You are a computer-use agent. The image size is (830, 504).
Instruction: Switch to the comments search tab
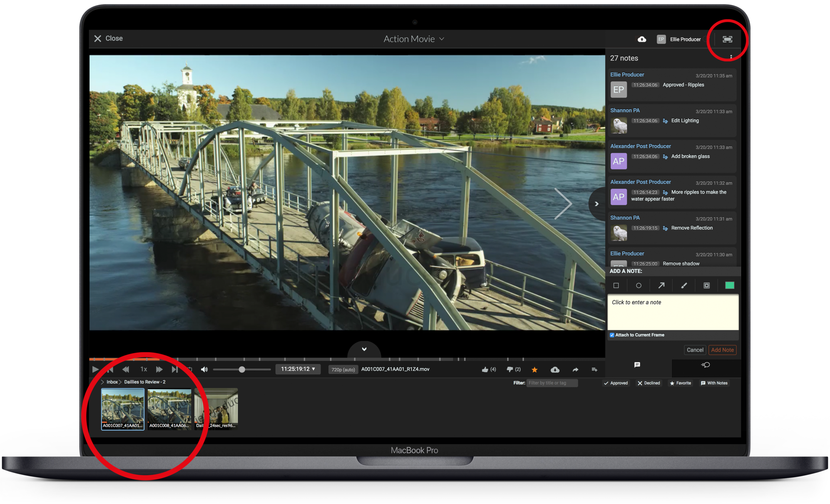pos(706,365)
